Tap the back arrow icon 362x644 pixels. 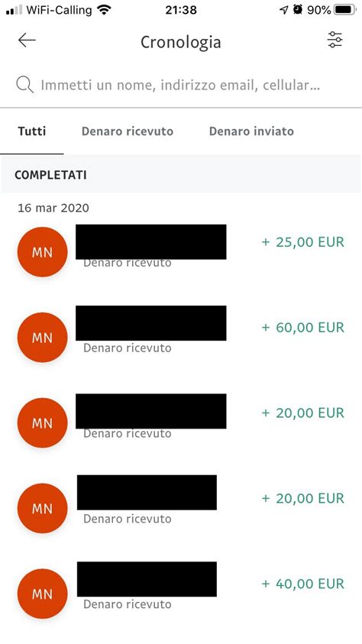(27, 40)
